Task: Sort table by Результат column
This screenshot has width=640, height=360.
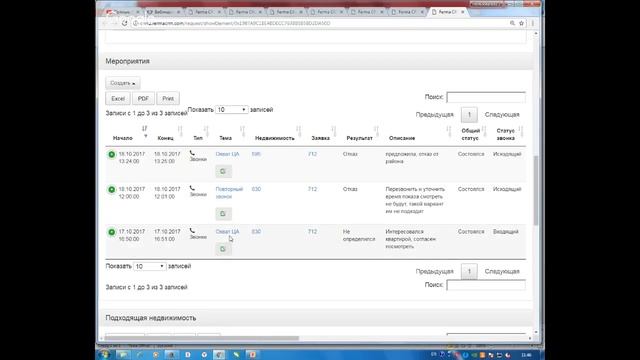Action: pos(360,138)
